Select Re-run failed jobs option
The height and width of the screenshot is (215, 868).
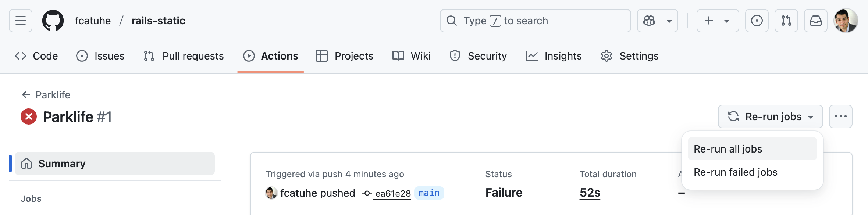[x=753, y=172]
